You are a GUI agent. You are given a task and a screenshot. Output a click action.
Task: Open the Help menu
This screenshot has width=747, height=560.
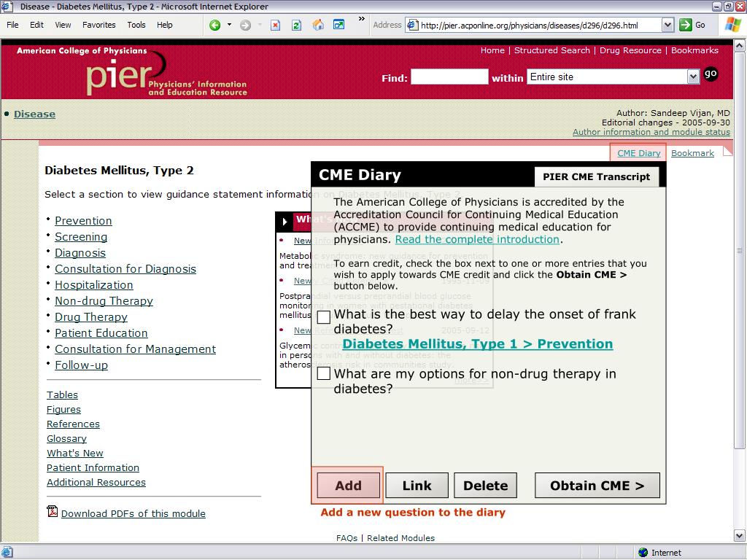coord(165,25)
